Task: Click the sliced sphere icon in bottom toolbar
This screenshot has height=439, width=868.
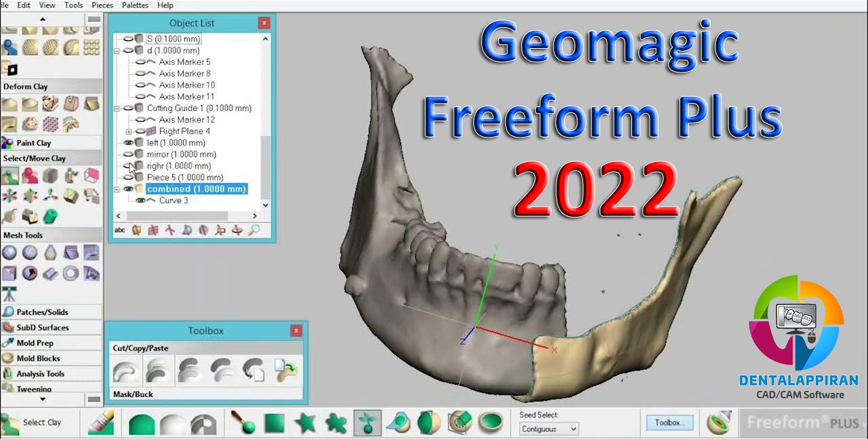Action: pos(429,423)
